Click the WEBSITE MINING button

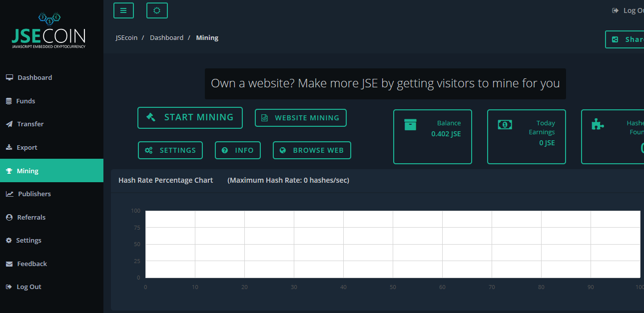[300, 118]
